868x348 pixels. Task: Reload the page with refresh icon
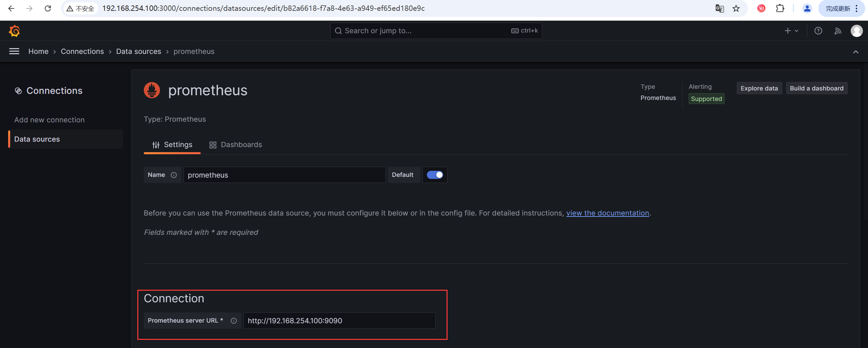[x=48, y=8]
